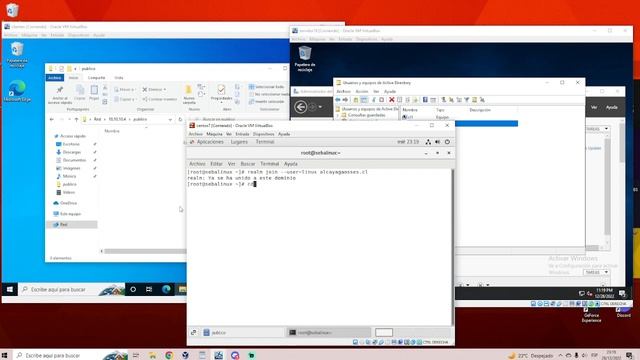Select Acceso rápido in the navigation pane

[70, 136]
